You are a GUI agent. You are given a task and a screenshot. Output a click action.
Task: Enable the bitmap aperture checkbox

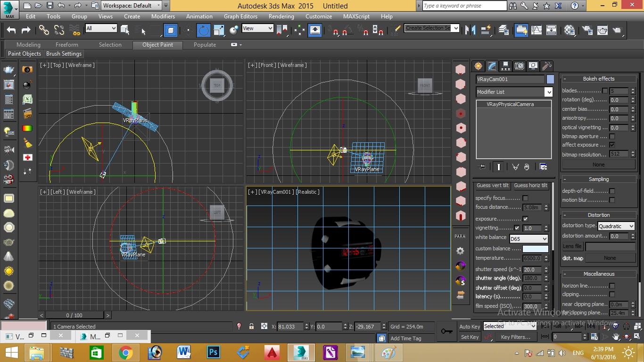612,136
